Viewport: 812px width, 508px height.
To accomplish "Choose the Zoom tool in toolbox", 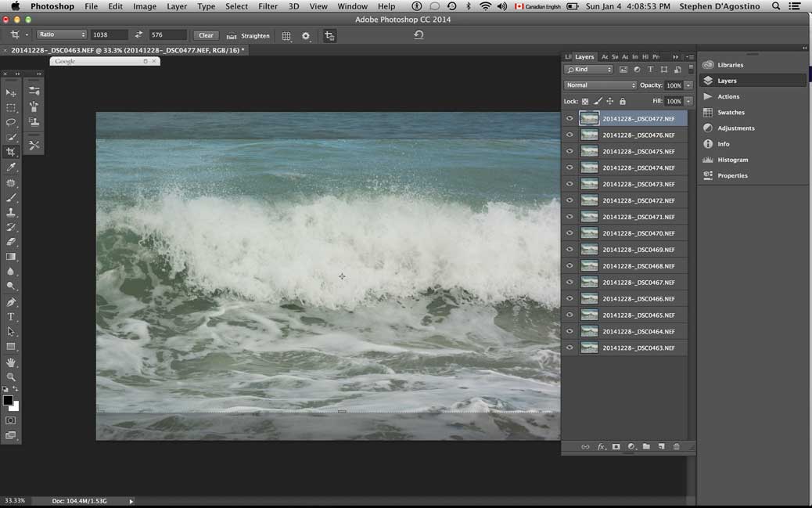I will point(11,377).
